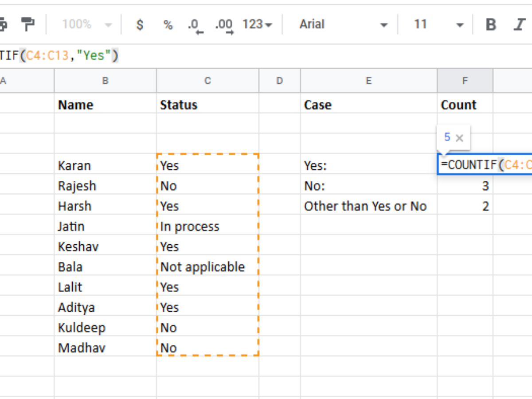Click the cell with the COUNTIF formula

485,165
